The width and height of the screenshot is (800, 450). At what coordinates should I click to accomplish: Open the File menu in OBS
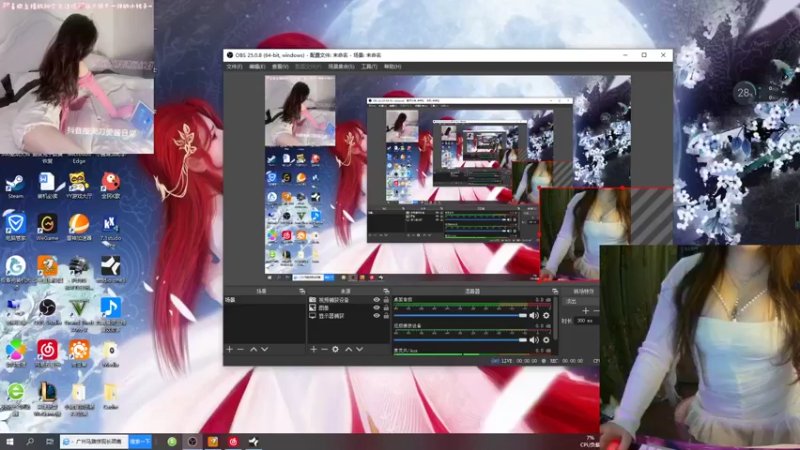click(x=234, y=67)
